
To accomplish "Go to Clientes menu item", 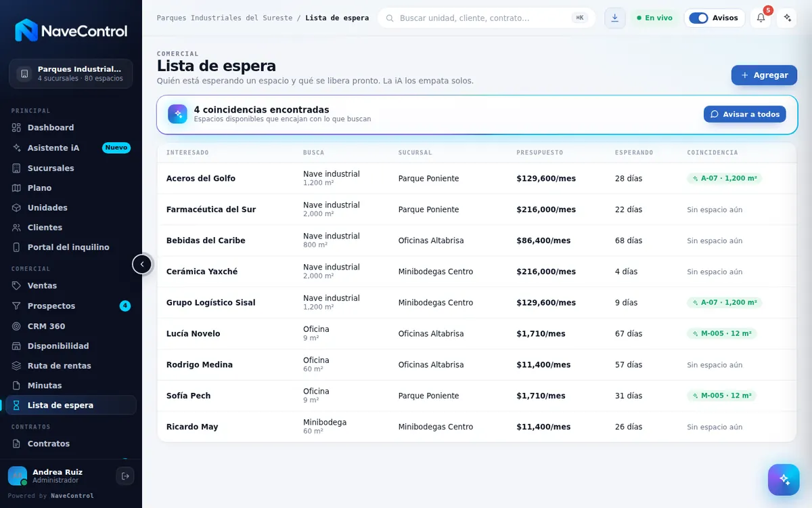I will 71,228.
